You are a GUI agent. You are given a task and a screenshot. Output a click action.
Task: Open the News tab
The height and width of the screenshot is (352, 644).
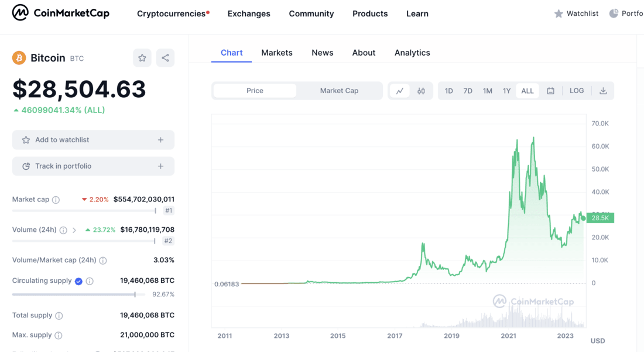click(323, 53)
